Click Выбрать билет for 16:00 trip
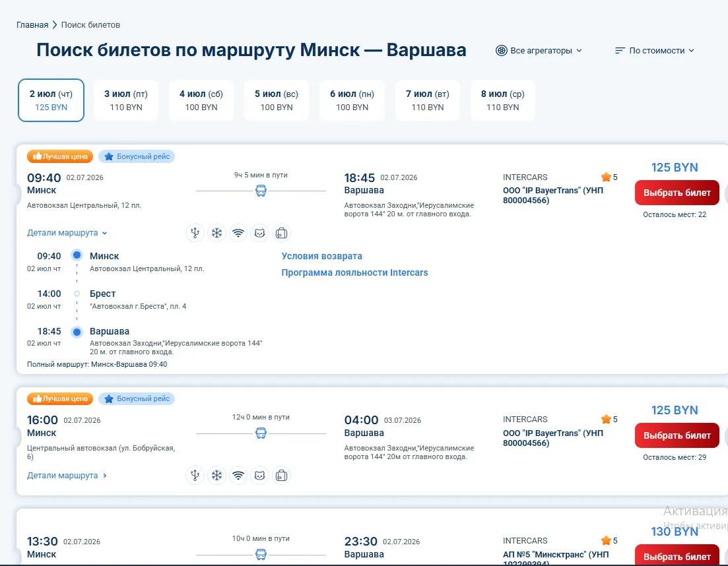This screenshot has height=566, width=728. pyautogui.click(x=677, y=435)
